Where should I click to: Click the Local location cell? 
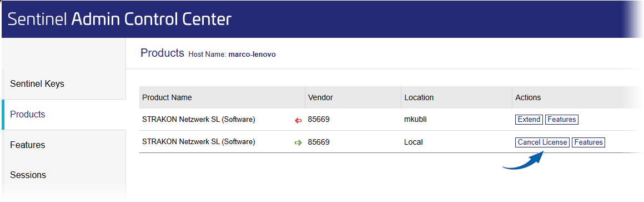click(414, 142)
